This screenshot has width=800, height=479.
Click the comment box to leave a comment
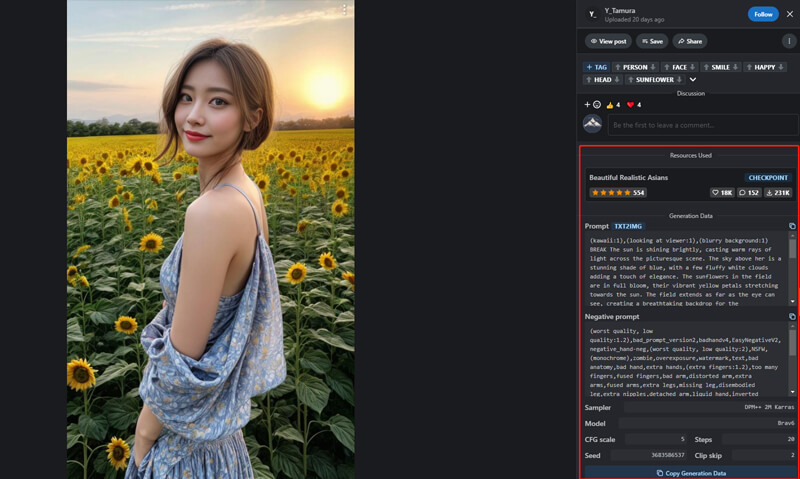pos(700,125)
